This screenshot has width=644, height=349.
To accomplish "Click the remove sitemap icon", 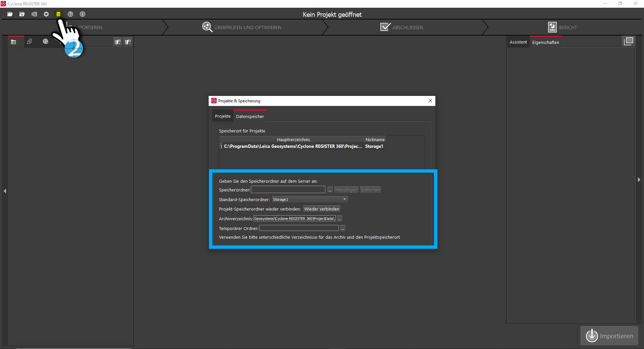I will point(128,42).
